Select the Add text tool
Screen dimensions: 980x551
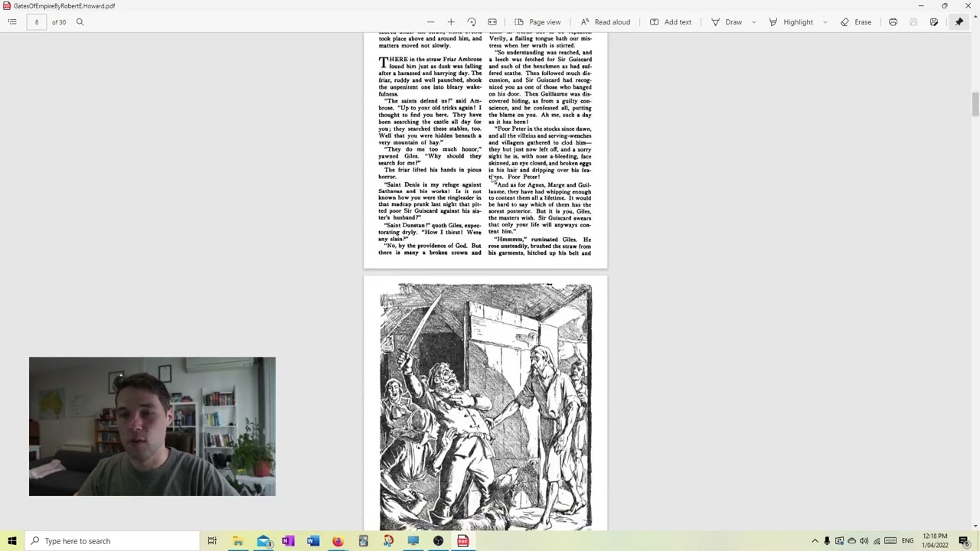point(670,21)
